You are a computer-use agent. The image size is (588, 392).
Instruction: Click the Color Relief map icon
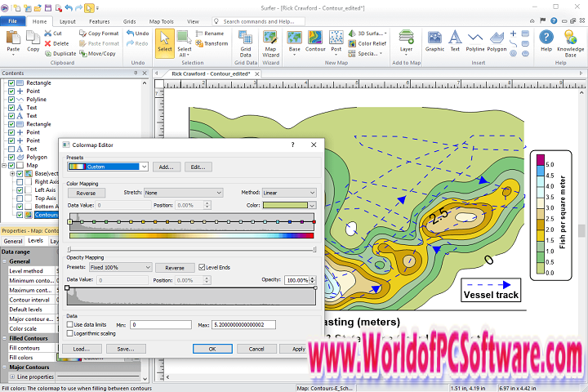click(352, 43)
